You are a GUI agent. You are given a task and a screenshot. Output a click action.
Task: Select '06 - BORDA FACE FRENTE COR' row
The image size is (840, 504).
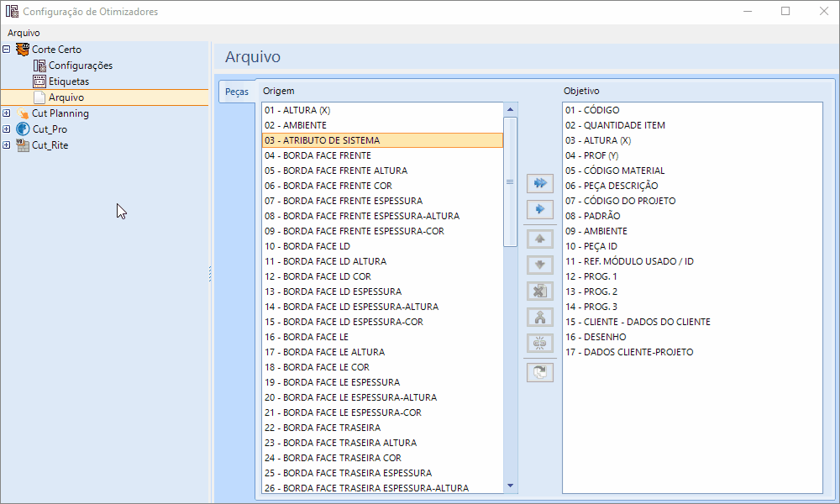[x=382, y=186]
